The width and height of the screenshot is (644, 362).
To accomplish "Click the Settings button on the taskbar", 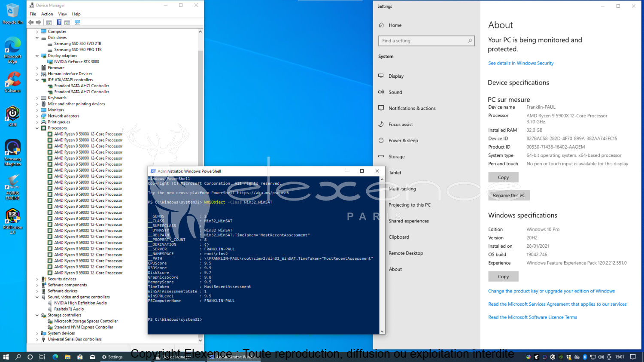I will pyautogui.click(x=112, y=357).
